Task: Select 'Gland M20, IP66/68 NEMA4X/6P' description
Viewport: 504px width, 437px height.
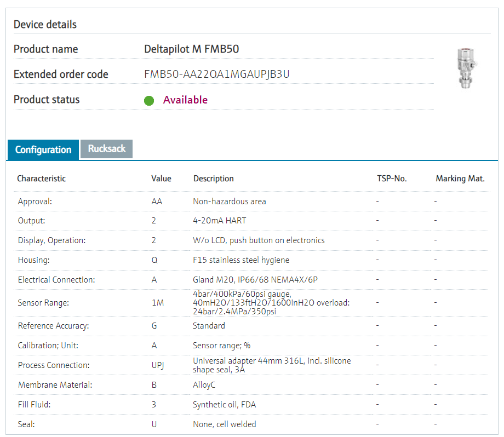Action: (255, 280)
